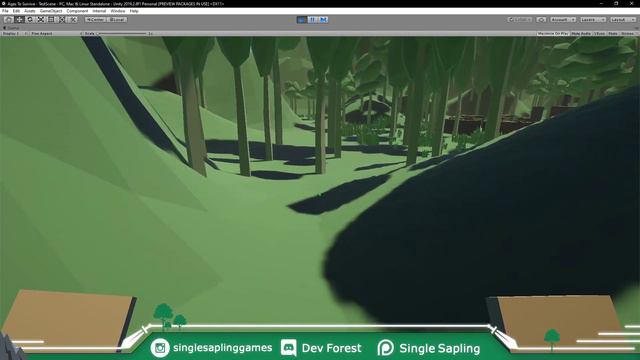Select the Rotate tool
This screenshot has height=360, width=640.
tap(30, 20)
